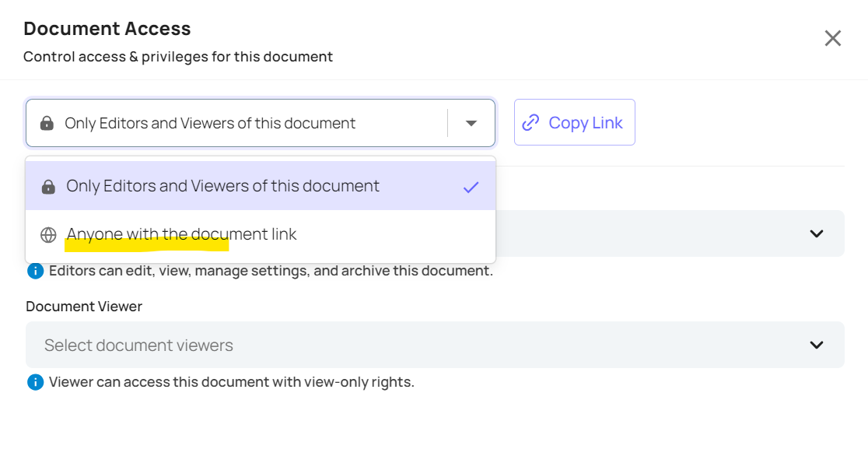Screen dimensions: 868x449
Task: Expand the Document Viewer chevron
Action: pos(817,345)
